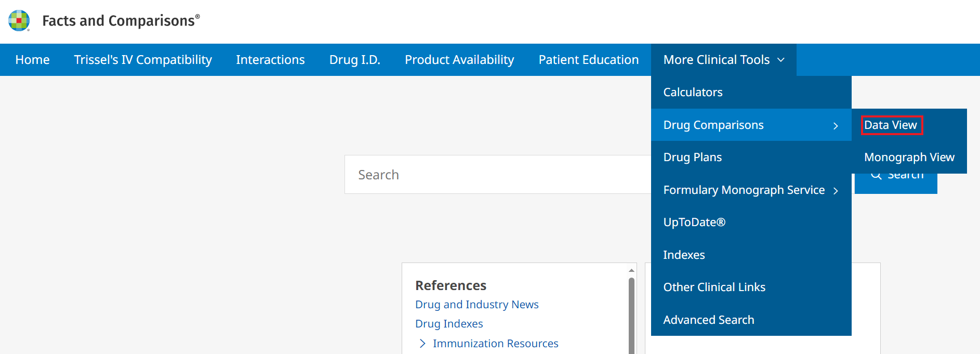Click the Drug Indexes link
This screenshot has width=980, height=354.
pyautogui.click(x=449, y=324)
